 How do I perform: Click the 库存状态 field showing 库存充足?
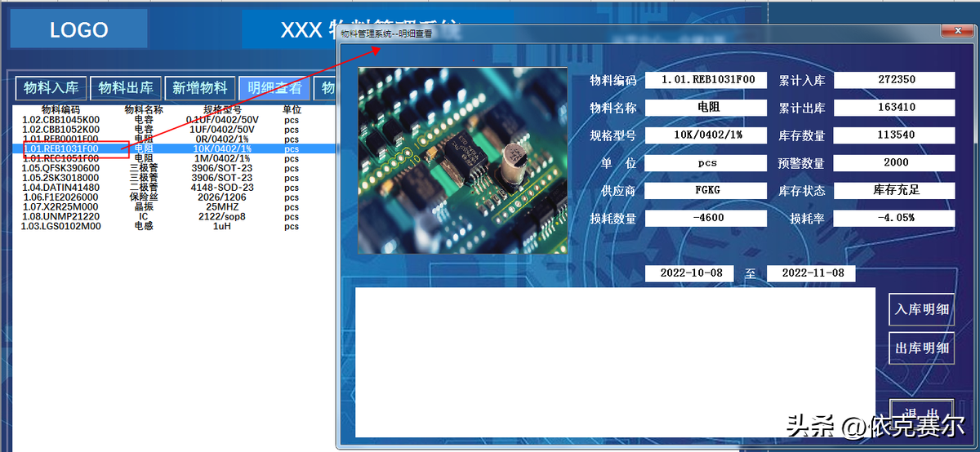click(x=894, y=191)
